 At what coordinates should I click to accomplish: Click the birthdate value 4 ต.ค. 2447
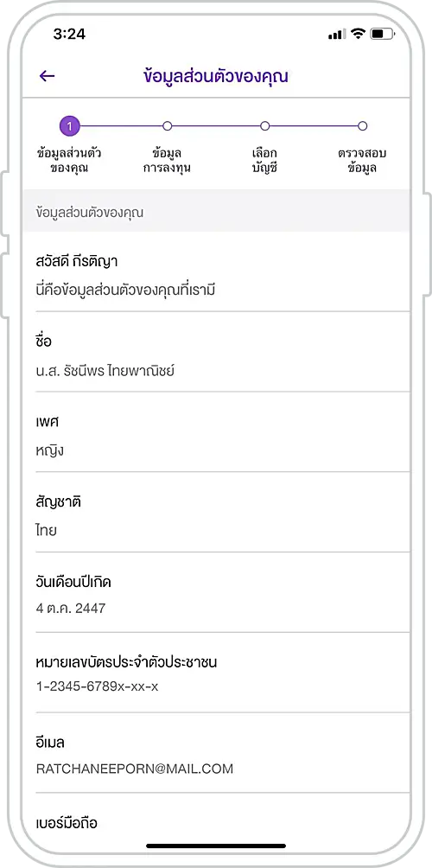coord(71,609)
